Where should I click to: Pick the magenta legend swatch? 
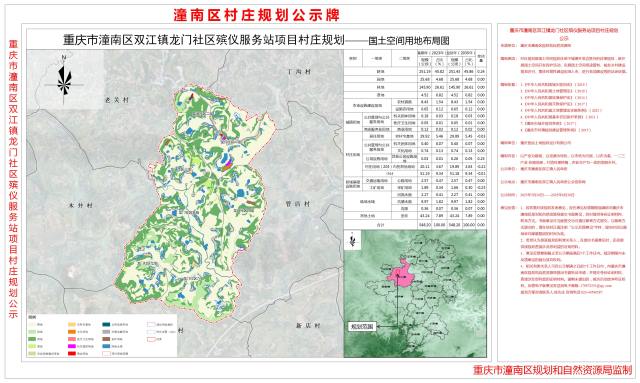[72, 346]
